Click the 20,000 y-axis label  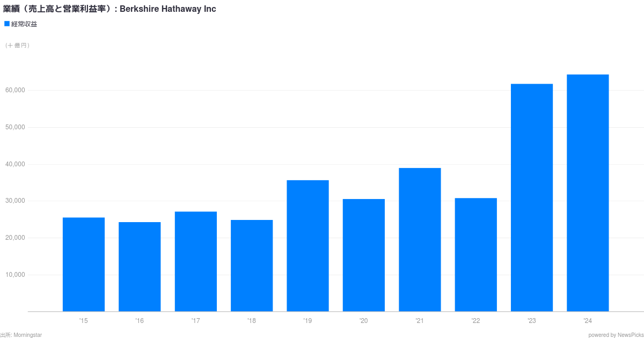pyautogui.click(x=15, y=238)
